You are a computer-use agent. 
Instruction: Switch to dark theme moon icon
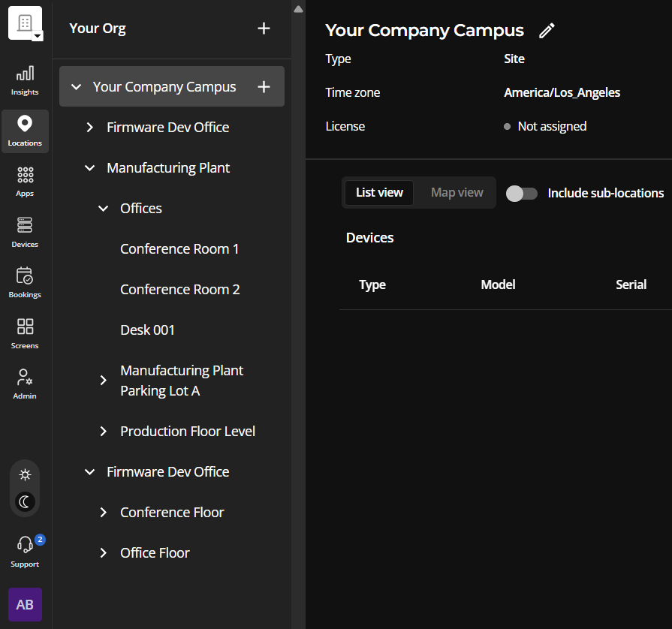coord(25,501)
